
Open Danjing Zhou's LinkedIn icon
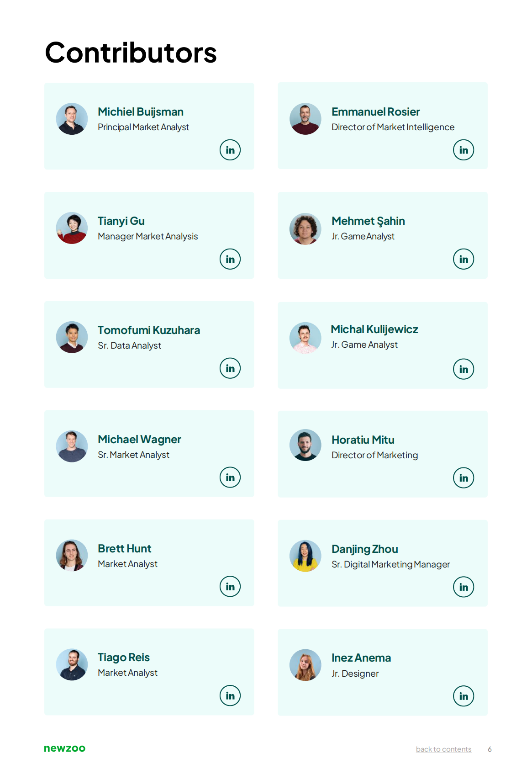tap(464, 587)
